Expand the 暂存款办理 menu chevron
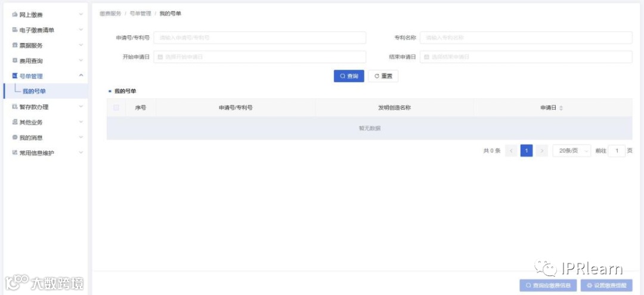The width and height of the screenshot is (644, 295). click(x=81, y=107)
